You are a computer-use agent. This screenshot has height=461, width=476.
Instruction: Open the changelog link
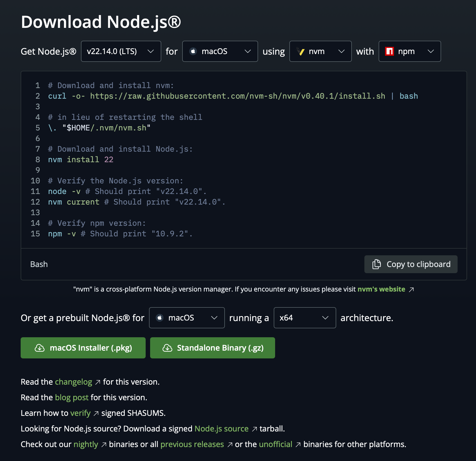click(x=74, y=382)
